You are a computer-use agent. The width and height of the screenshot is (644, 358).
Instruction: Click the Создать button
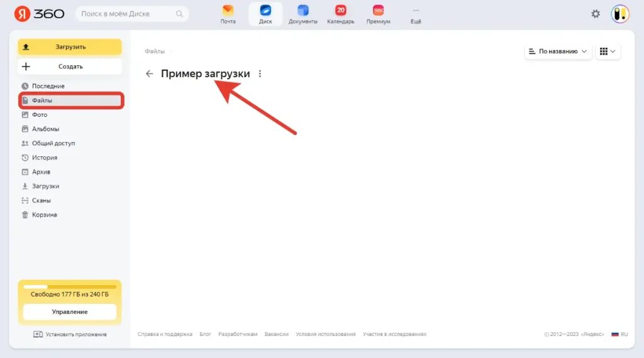(70, 67)
